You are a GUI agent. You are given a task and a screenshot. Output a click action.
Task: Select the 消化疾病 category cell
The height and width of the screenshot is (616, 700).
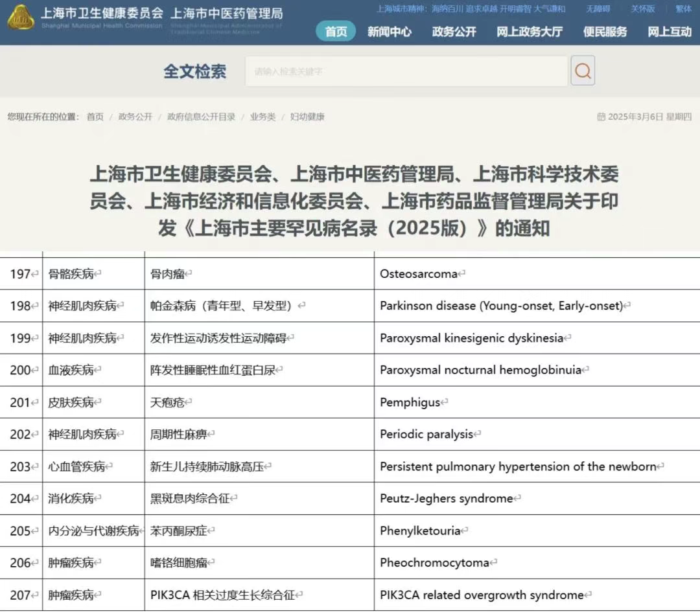pyautogui.click(x=94, y=499)
